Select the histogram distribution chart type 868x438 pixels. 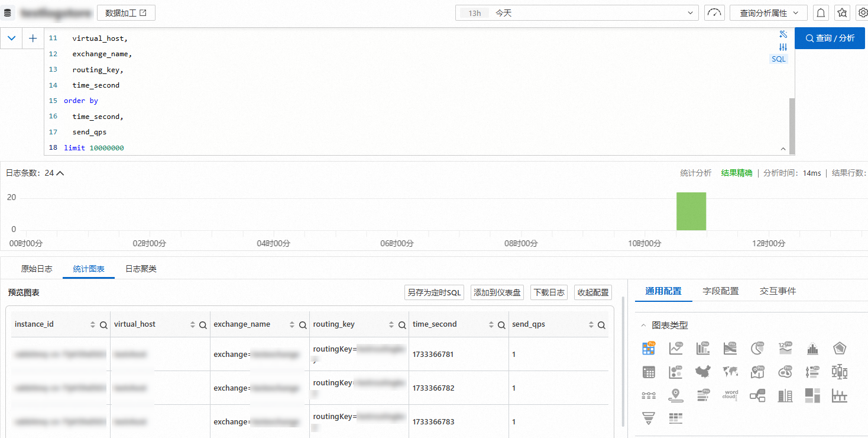tap(812, 349)
